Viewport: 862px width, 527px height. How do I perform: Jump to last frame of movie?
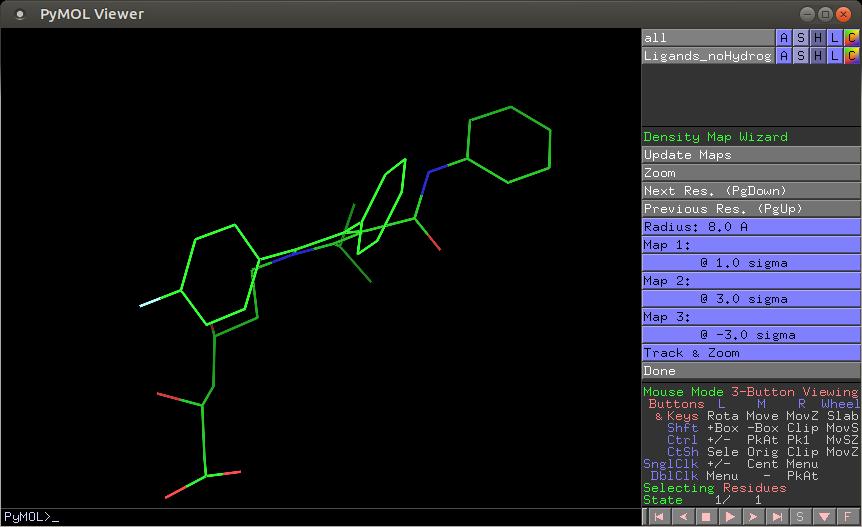coord(777,517)
